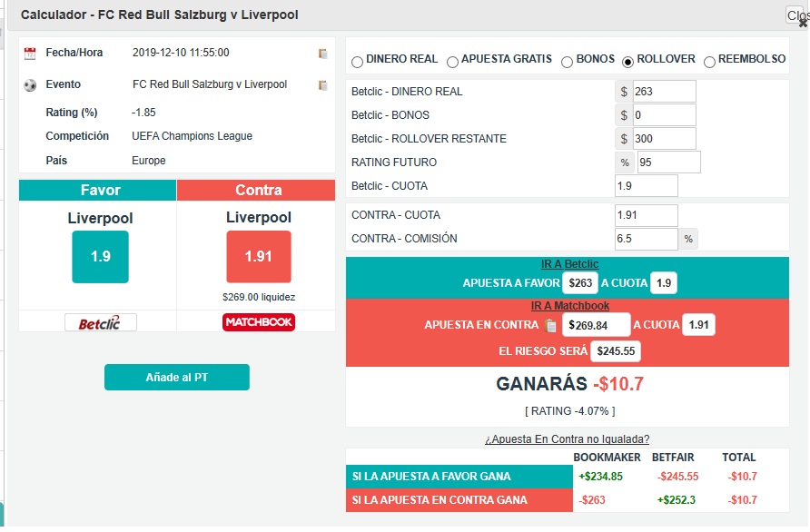Click the soccer ball icon beside Evento
Screen dimensions: 810x532
pyautogui.click(x=30, y=85)
